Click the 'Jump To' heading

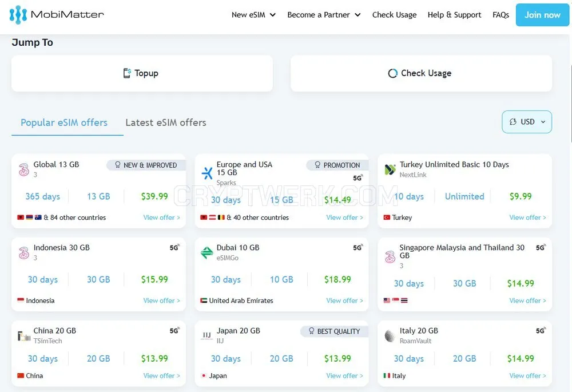[x=33, y=42]
